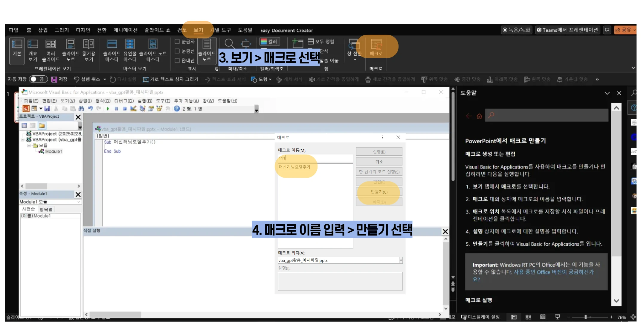Click the VBA help question mark icon
644x331 pixels.
pos(177,109)
